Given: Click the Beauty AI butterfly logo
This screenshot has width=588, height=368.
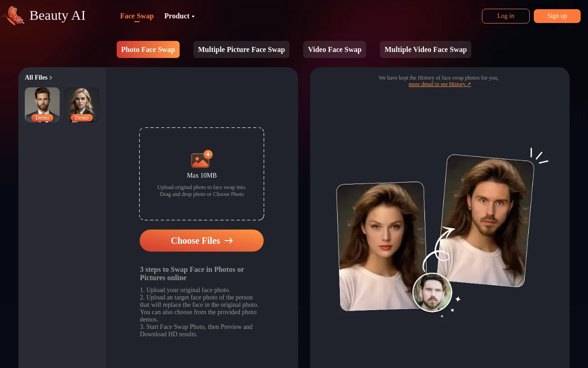Looking at the screenshot, I should (x=13, y=16).
